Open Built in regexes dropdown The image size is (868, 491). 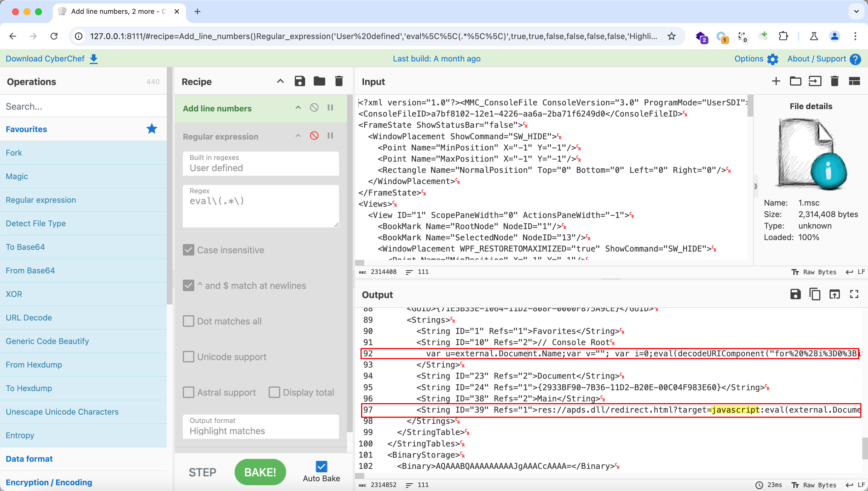[x=261, y=164]
